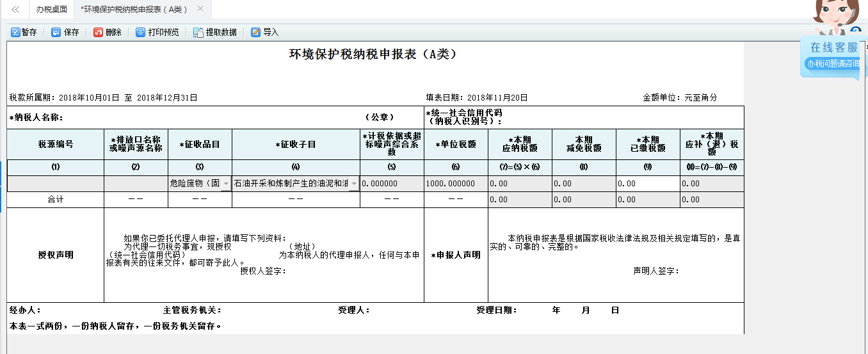The image size is (868, 354).
Task: Switch to the 办税桌面 tab
Action: coord(51,9)
